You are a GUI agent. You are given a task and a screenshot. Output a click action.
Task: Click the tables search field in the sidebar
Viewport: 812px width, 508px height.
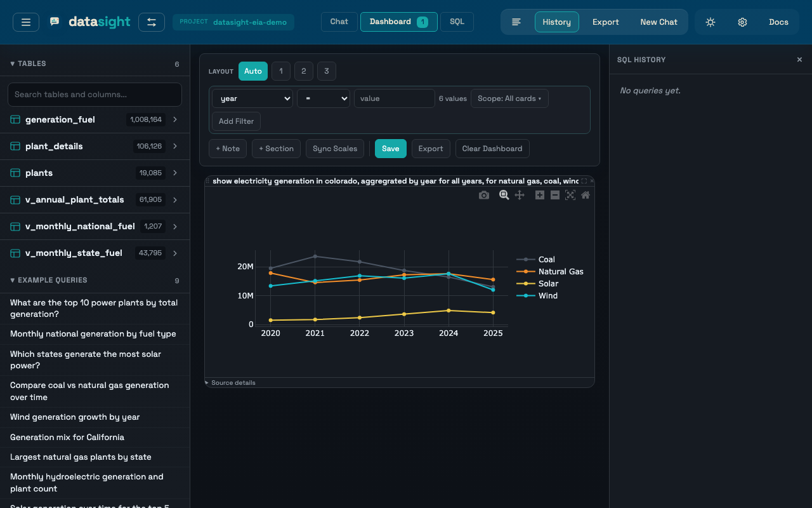tap(94, 94)
